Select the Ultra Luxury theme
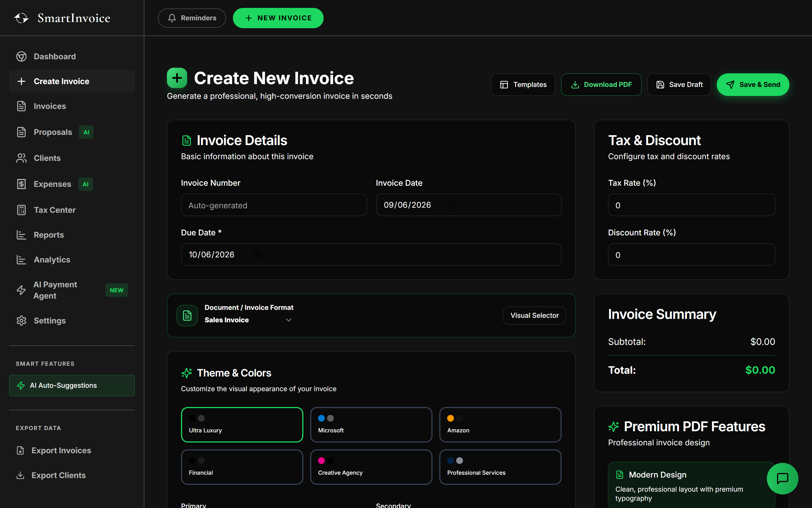812x508 pixels. click(x=242, y=425)
